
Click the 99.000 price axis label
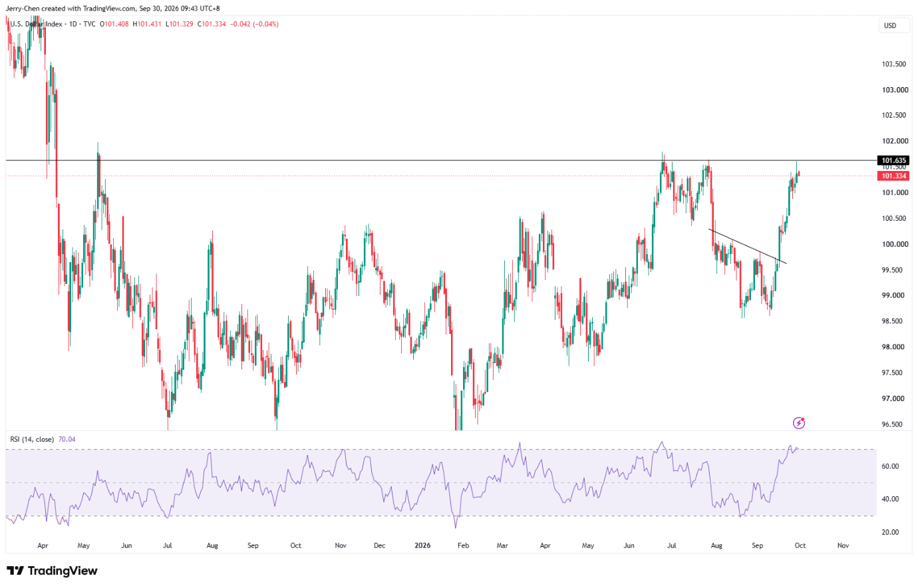click(x=893, y=295)
